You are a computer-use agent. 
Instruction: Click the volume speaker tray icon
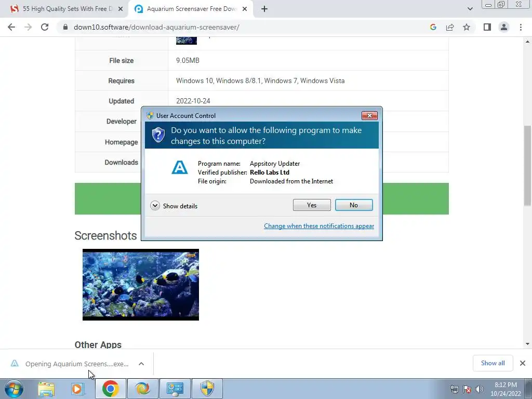(x=479, y=389)
